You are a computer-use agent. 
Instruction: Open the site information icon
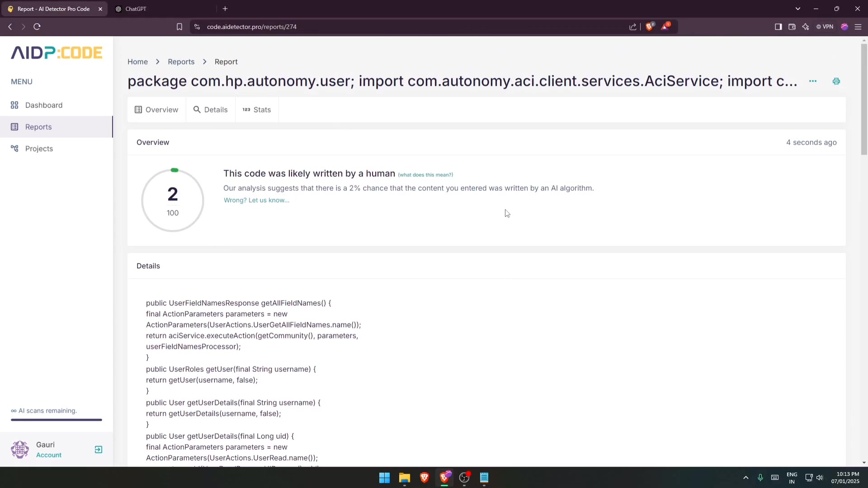pos(197,27)
